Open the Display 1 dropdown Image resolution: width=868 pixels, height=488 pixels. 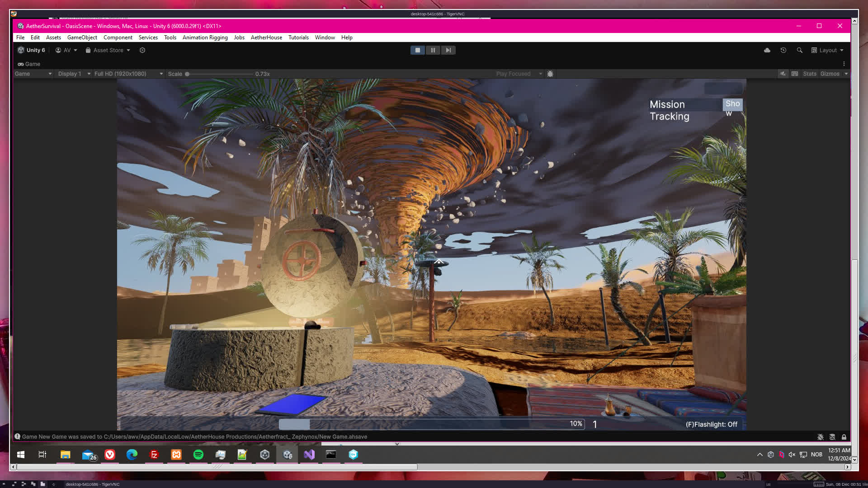point(74,74)
